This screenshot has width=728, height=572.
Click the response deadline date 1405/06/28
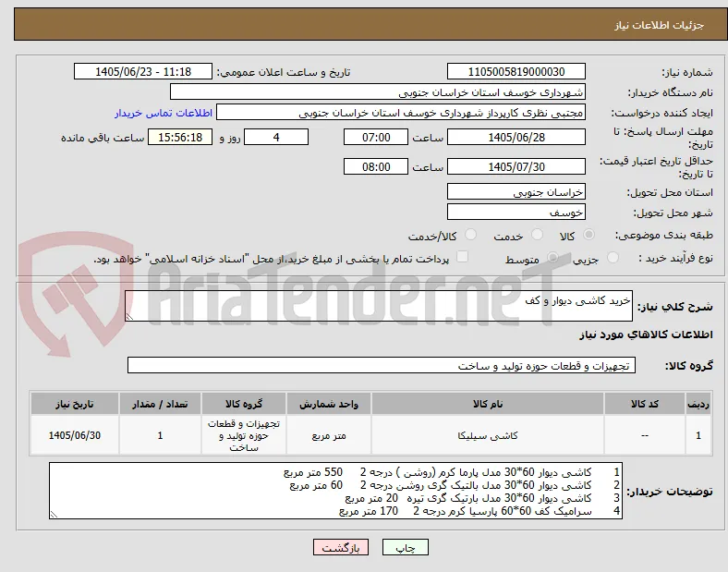pyautogui.click(x=516, y=138)
